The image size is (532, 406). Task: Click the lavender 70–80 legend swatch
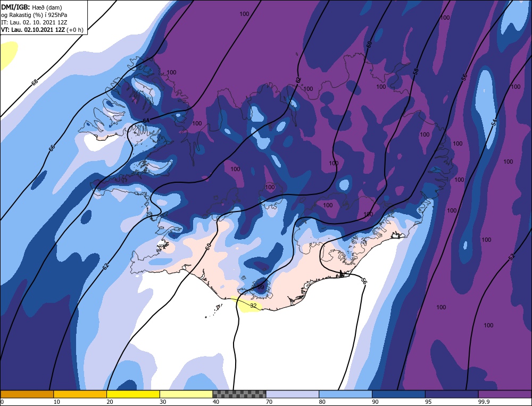click(293, 394)
